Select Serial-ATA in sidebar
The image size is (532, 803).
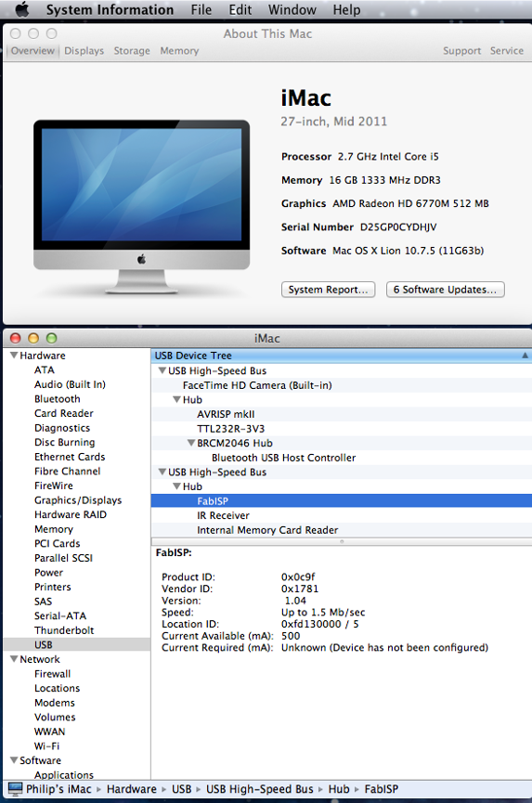(60, 615)
